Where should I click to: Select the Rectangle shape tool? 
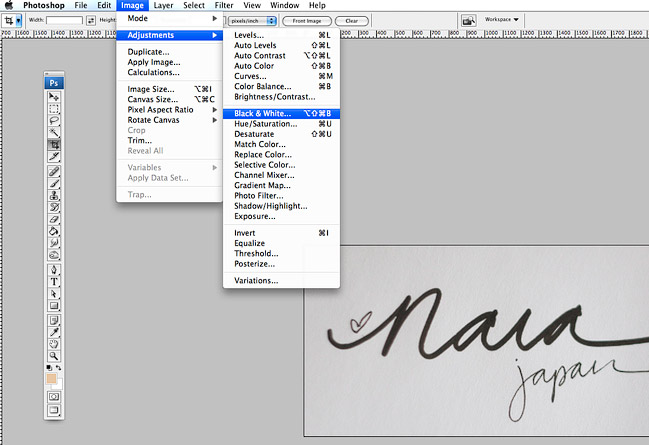tap(54, 306)
